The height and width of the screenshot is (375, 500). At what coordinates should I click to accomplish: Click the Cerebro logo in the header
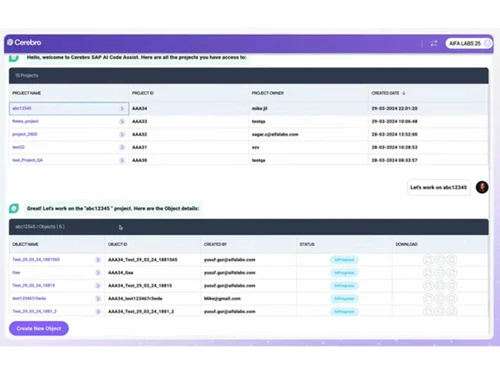click(x=24, y=43)
